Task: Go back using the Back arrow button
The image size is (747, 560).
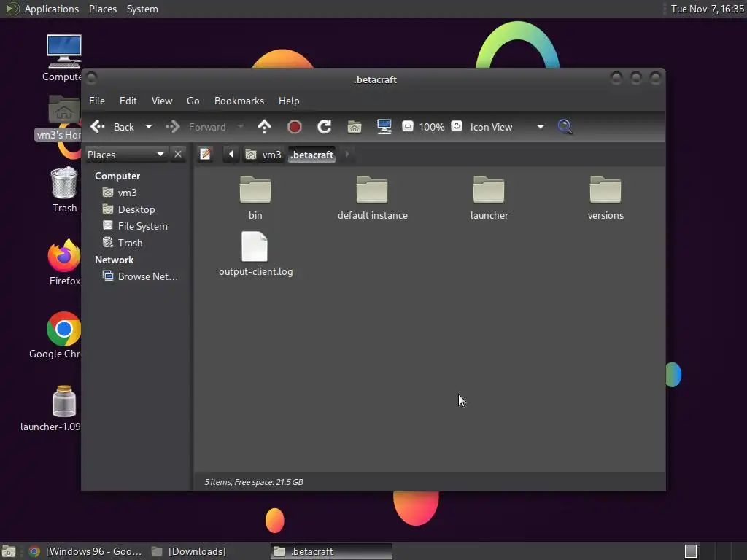Action: [x=112, y=127]
